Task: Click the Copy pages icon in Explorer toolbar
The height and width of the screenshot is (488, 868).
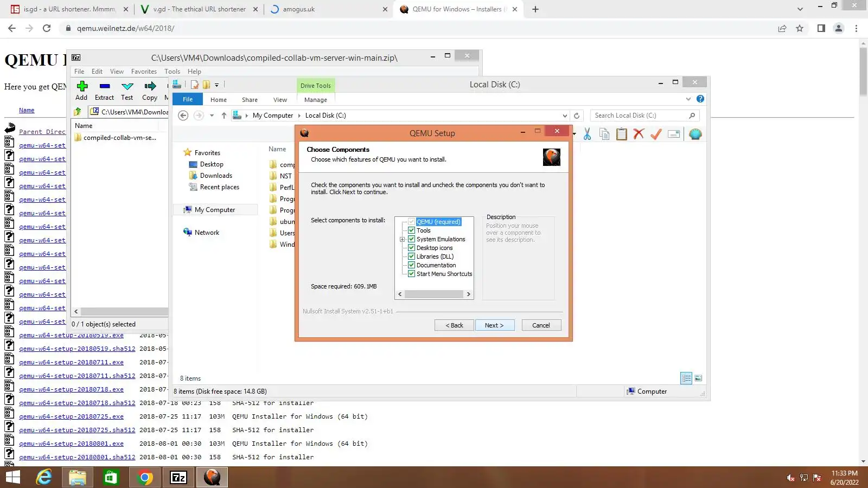Action: click(x=604, y=134)
